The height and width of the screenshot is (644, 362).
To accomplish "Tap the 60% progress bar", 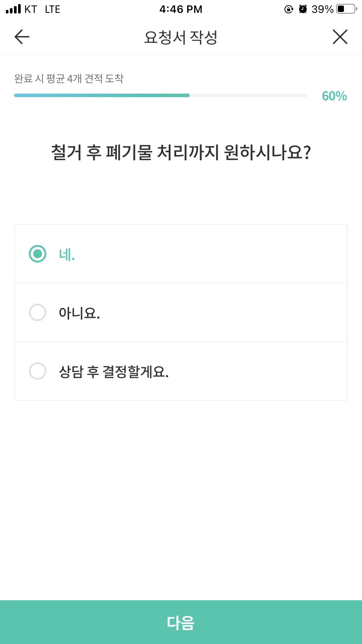I will [160, 95].
